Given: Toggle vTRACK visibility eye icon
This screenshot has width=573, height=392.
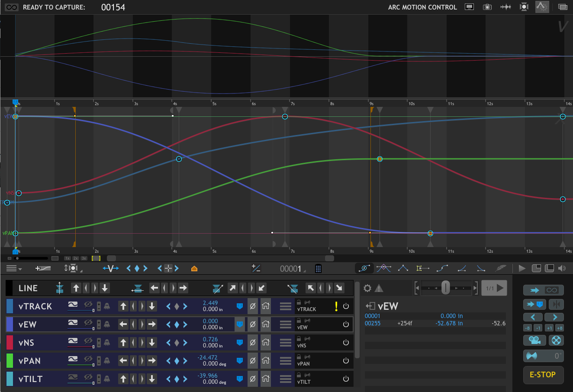Looking at the screenshot, I should coord(88,304).
